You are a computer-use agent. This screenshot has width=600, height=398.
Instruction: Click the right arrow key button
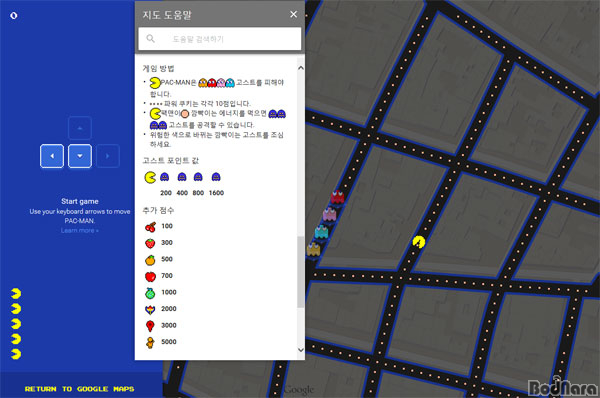(108, 156)
